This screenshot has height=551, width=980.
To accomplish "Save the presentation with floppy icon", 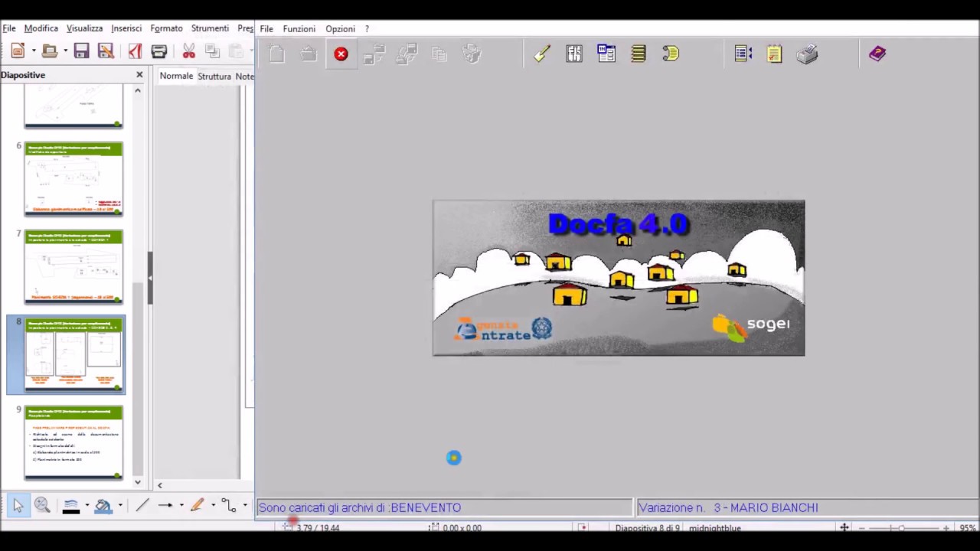I will [x=81, y=51].
